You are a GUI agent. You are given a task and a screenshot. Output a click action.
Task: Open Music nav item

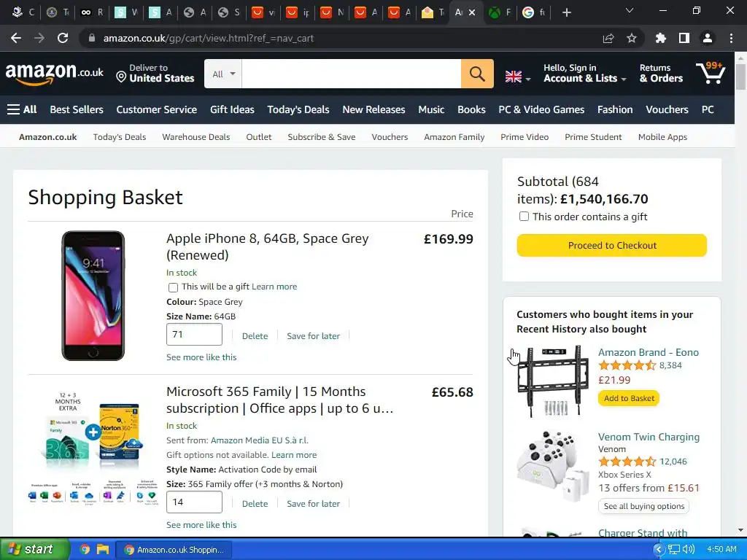click(431, 109)
